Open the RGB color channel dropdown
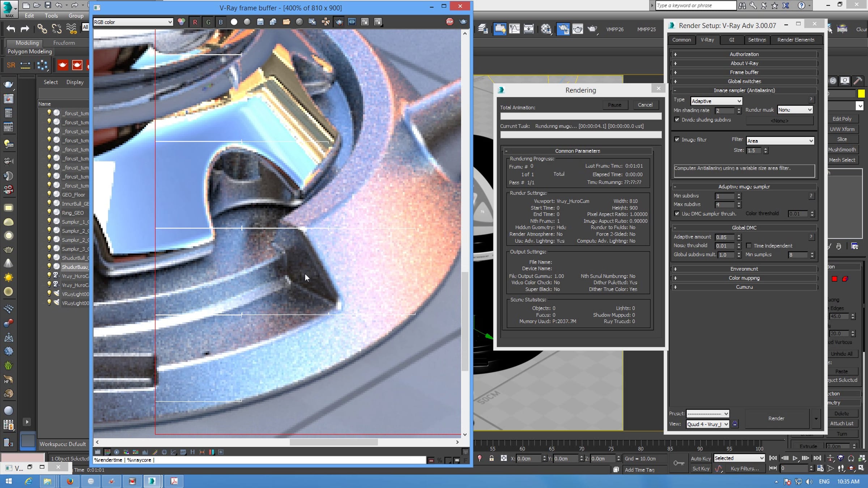The image size is (868, 488). tap(133, 22)
